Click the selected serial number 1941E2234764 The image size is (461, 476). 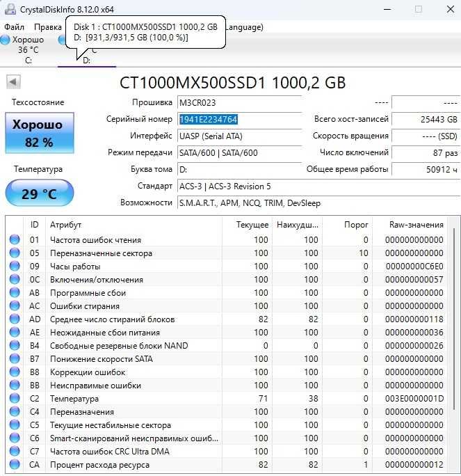(x=209, y=119)
